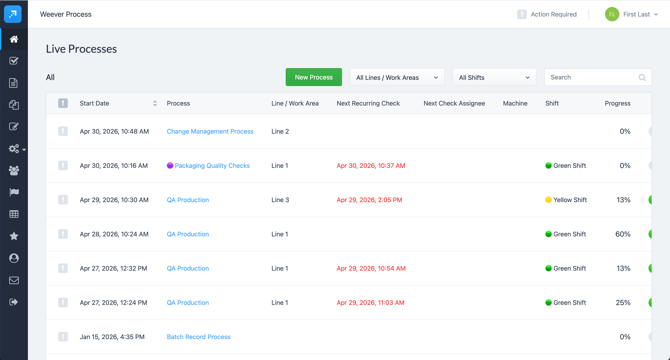This screenshot has height=360, width=670.
Task: Open the document sidebar icon
Action: coord(14,83)
